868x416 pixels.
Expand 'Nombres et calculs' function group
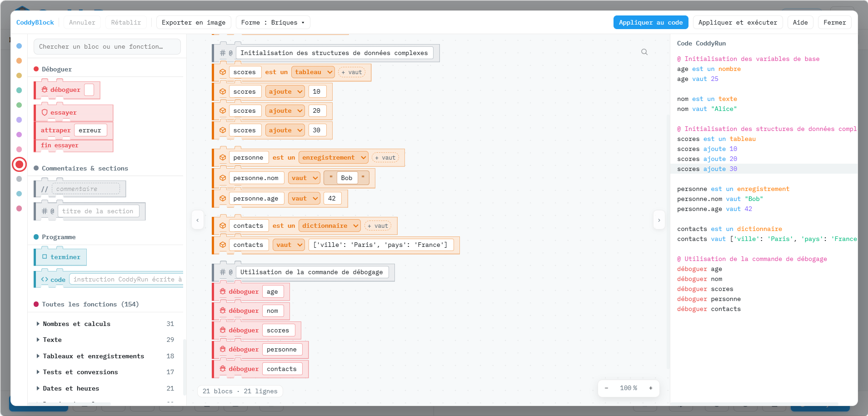(105, 324)
